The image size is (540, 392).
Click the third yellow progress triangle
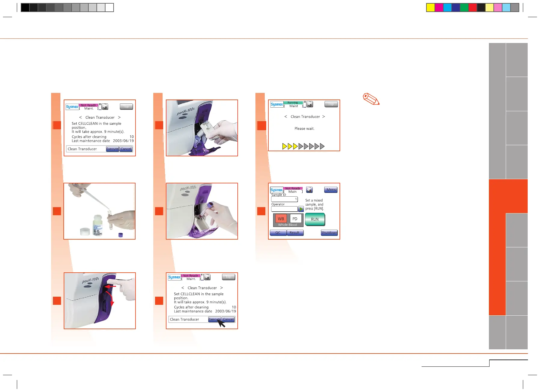coord(295,146)
